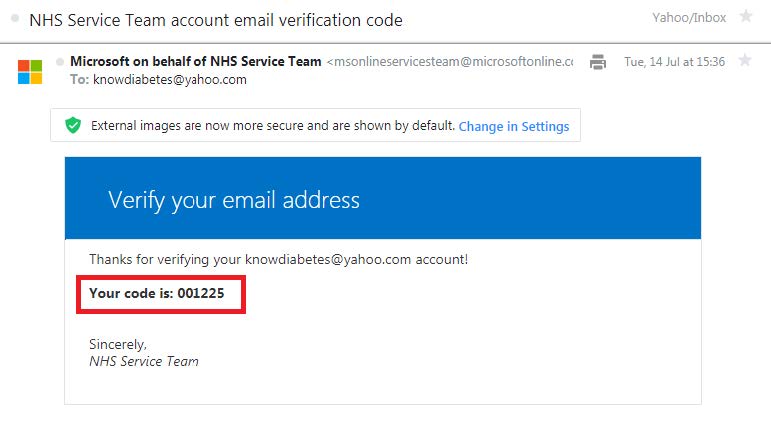Click sender name Microsoft on behalf of NHS
The image size is (771, 425).
[x=196, y=61]
